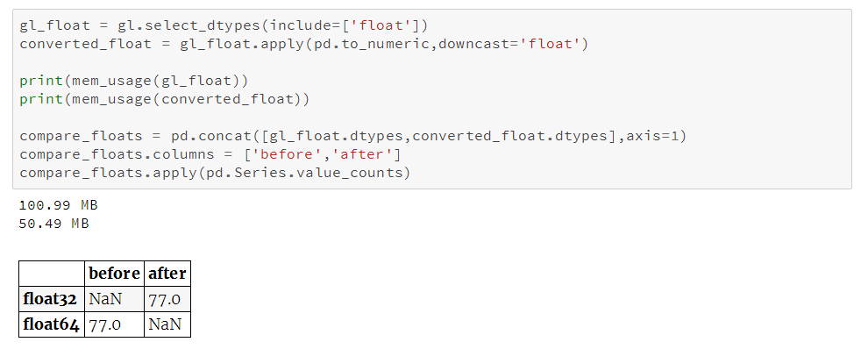The height and width of the screenshot is (349, 868).
Task: Click the value_counts apply code line
Action: pos(216,172)
